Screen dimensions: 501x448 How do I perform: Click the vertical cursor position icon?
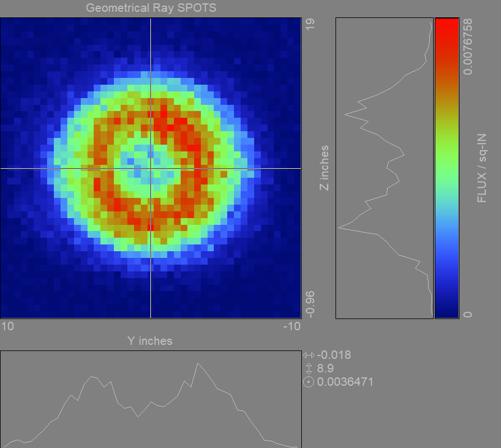309,368
